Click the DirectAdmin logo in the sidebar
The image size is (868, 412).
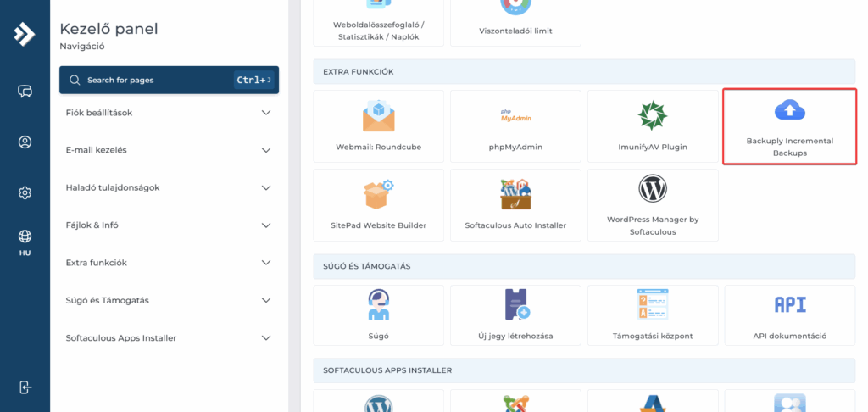coord(25,34)
